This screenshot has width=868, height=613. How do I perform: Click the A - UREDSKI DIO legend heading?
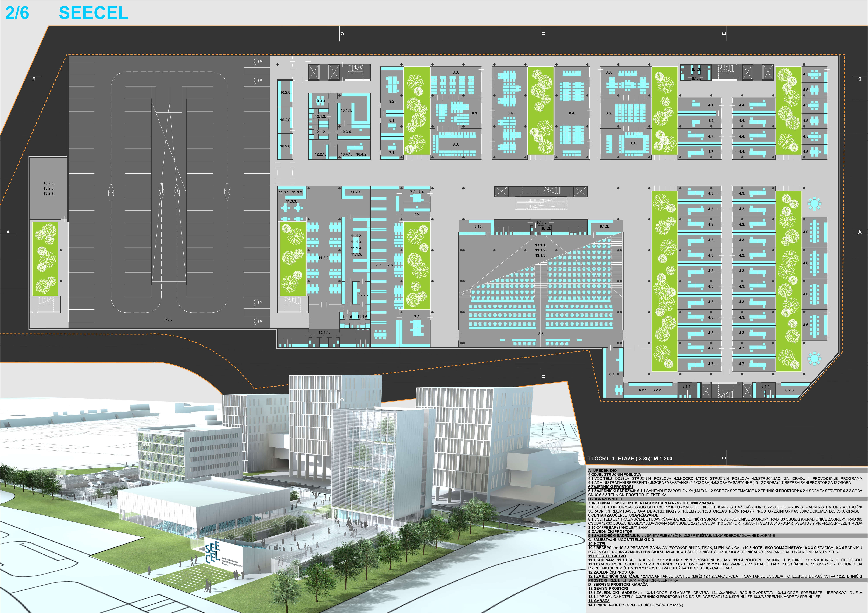[602, 471]
